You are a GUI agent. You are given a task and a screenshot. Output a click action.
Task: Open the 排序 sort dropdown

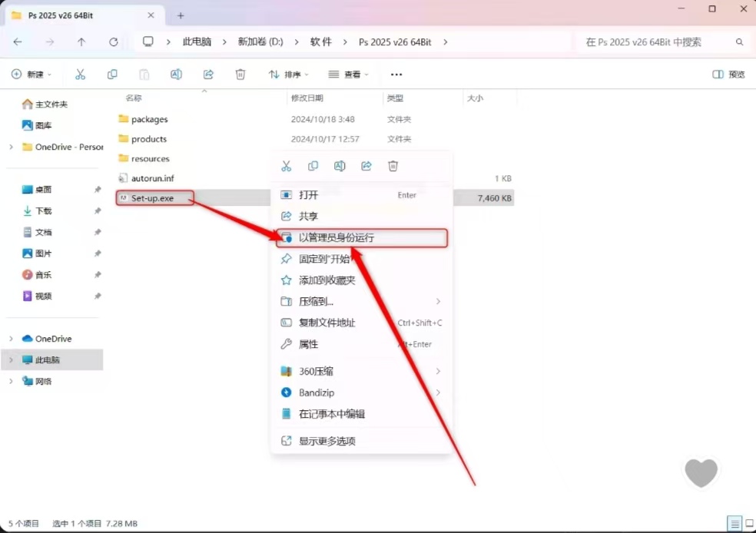[x=288, y=74]
